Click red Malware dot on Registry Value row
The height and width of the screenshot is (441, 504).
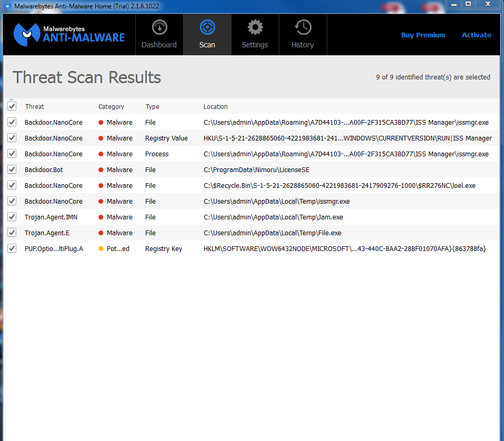pyautogui.click(x=100, y=138)
